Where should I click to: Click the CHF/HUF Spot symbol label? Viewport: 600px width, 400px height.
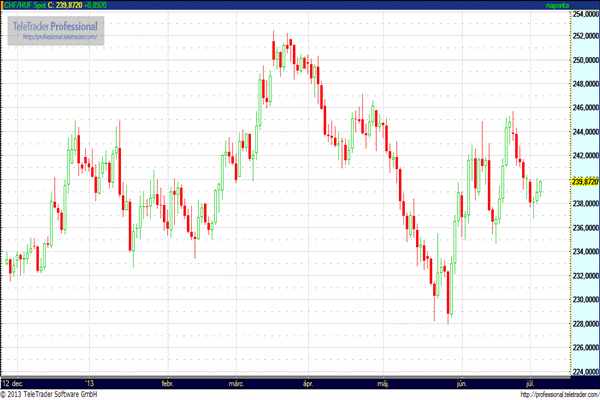click(x=26, y=6)
